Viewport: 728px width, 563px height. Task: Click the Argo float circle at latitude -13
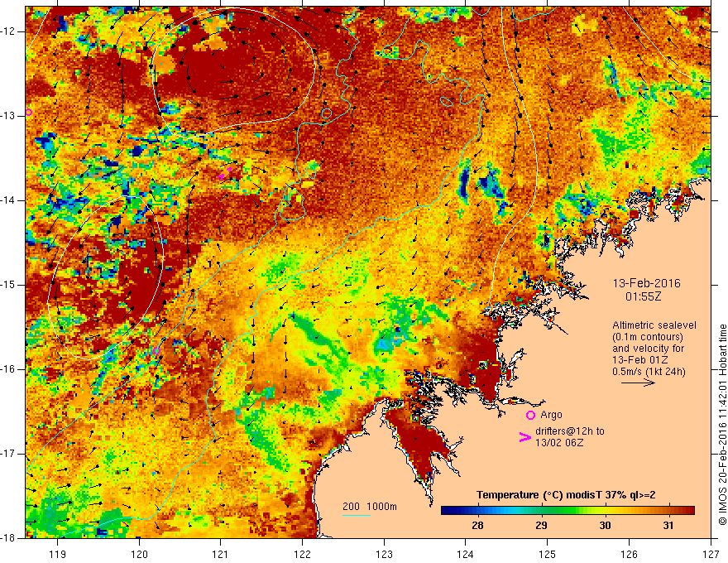[29, 112]
